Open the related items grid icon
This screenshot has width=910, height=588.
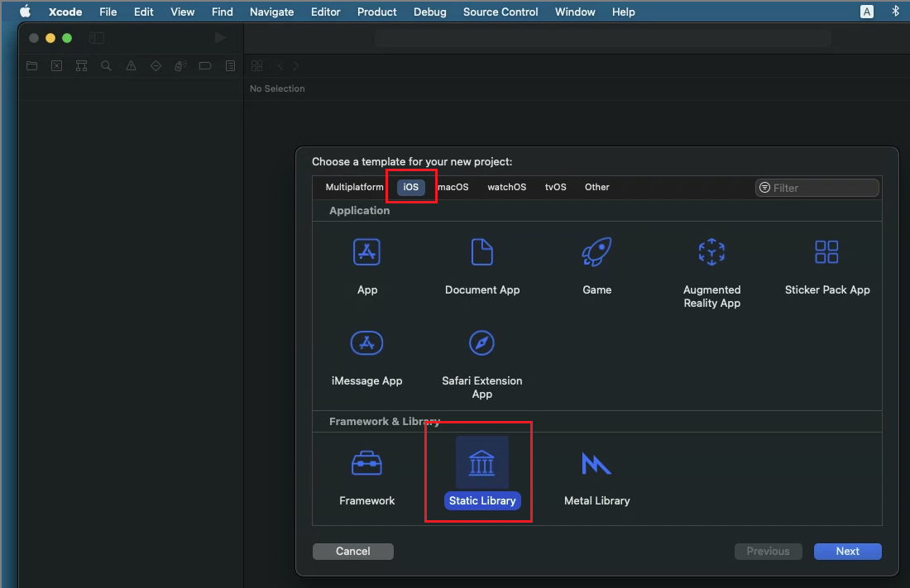coord(256,65)
